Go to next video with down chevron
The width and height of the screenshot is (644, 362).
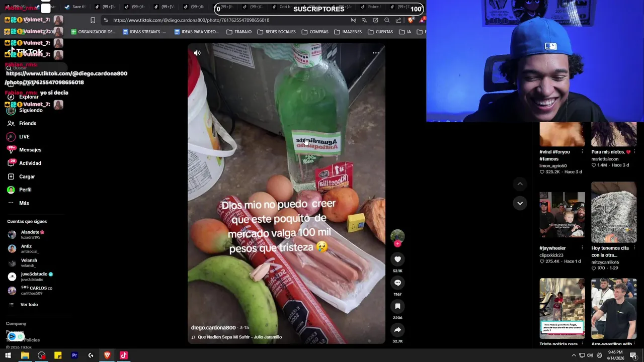pyautogui.click(x=520, y=203)
